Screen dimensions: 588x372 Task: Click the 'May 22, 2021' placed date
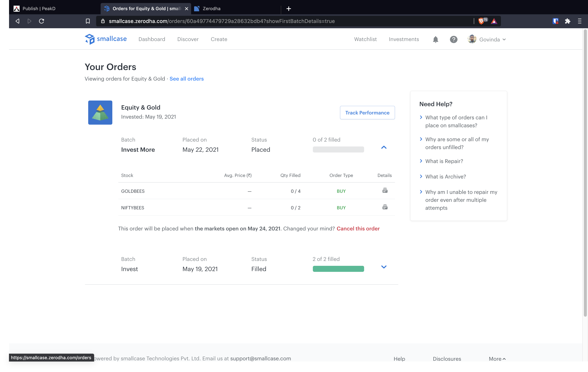201,150
